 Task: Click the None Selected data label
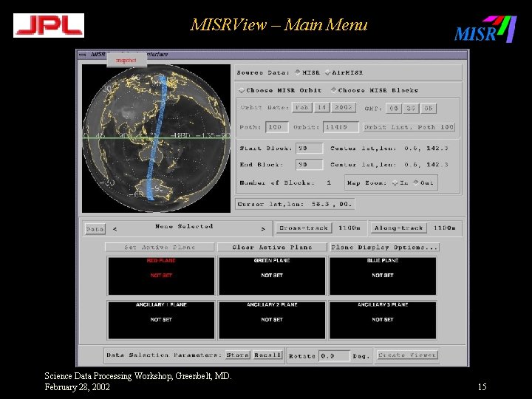pyautogui.click(x=184, y=226)
